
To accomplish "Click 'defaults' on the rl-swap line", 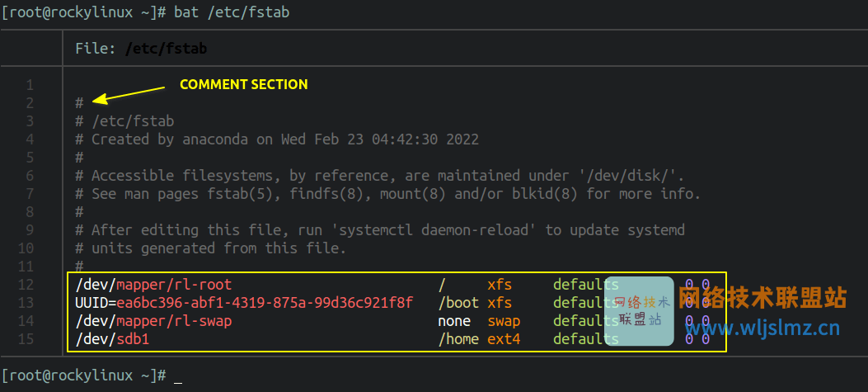I will pyautogui.click(x=586, y=321).
